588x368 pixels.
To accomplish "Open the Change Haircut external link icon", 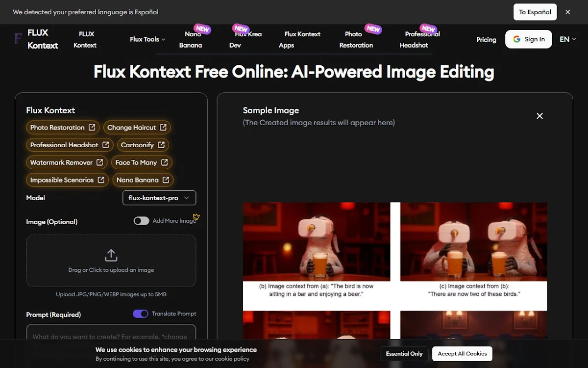I will 163,128.
